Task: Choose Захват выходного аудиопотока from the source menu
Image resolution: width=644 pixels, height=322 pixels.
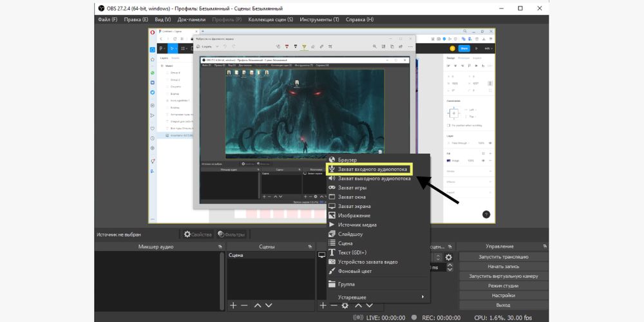Action: (x=374, y=178)
